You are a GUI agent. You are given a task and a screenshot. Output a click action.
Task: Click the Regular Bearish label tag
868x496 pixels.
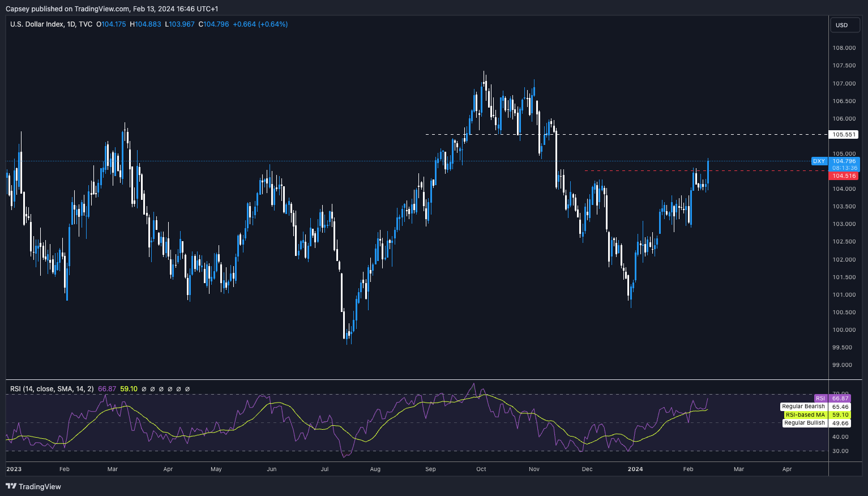coord(803,407)
